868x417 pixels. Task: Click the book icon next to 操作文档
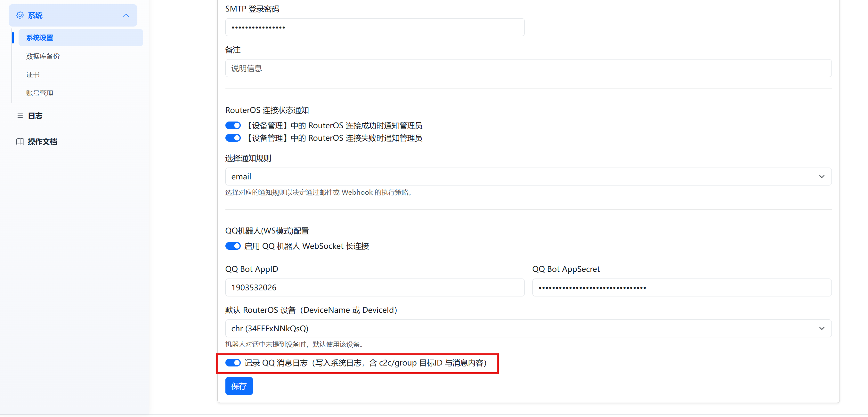click(20, 141)
